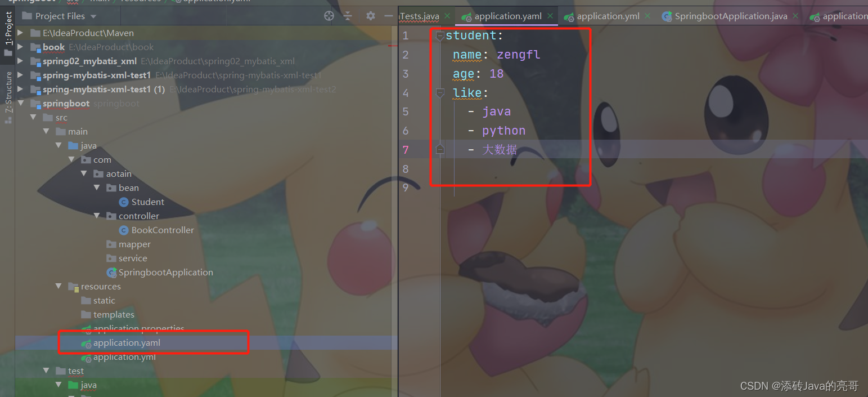868x397 pixels.
Task: Open the Structure tool window tab
Action: [8, 97]
